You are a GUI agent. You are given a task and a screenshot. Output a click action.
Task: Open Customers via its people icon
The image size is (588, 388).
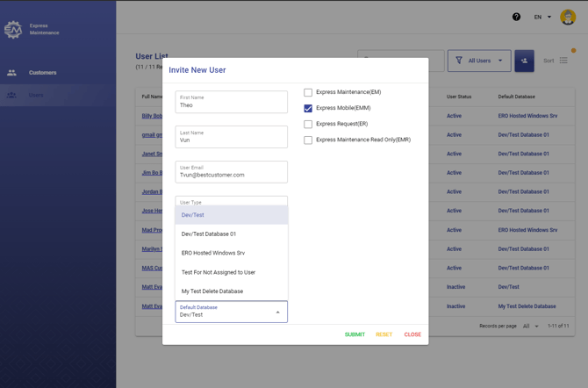point(11,73)
